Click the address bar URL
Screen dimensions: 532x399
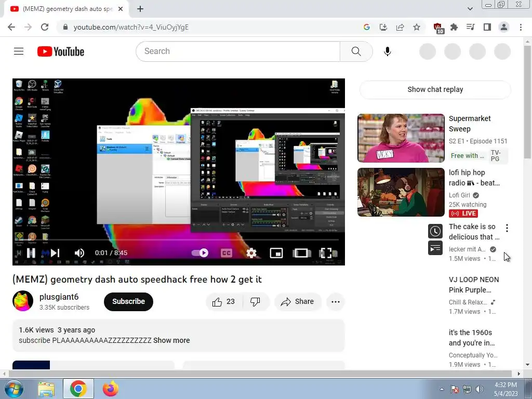point(130,27)
